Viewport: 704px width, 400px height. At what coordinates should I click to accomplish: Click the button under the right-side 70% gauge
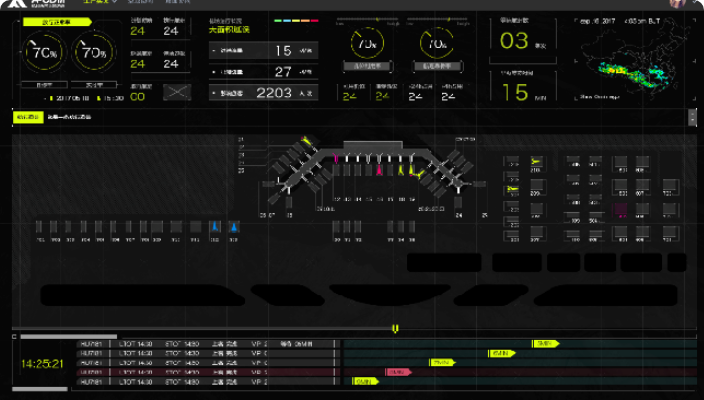pos(436,66)
